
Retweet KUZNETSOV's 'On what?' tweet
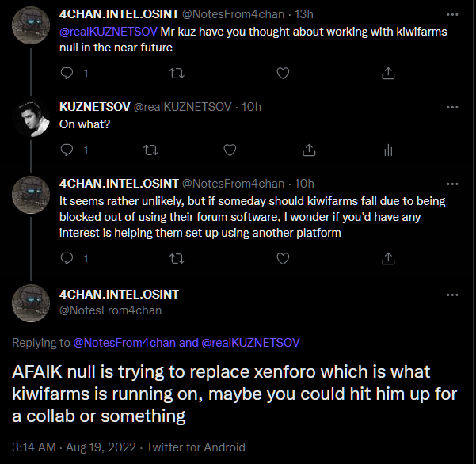click(149, 150)
